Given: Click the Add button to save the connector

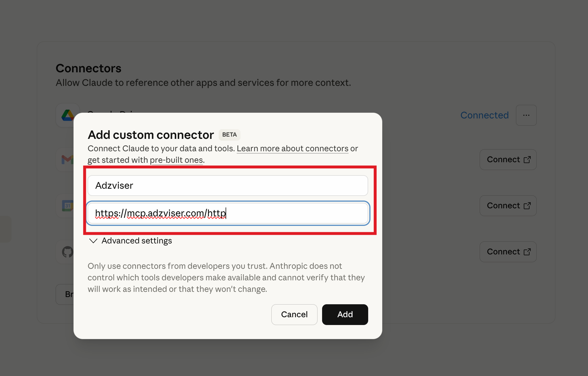Looking at the screenshot, I should (x=345, y=314).
